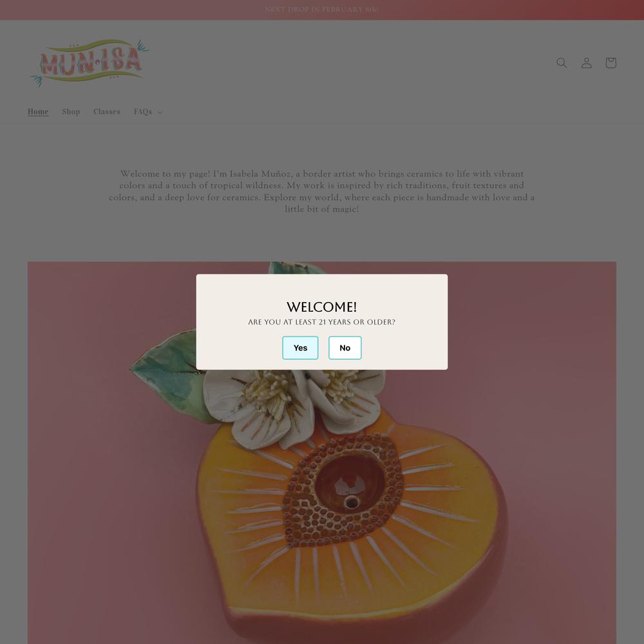Go to the Home menu item
The image size is (644, 644).
[38, 111]
